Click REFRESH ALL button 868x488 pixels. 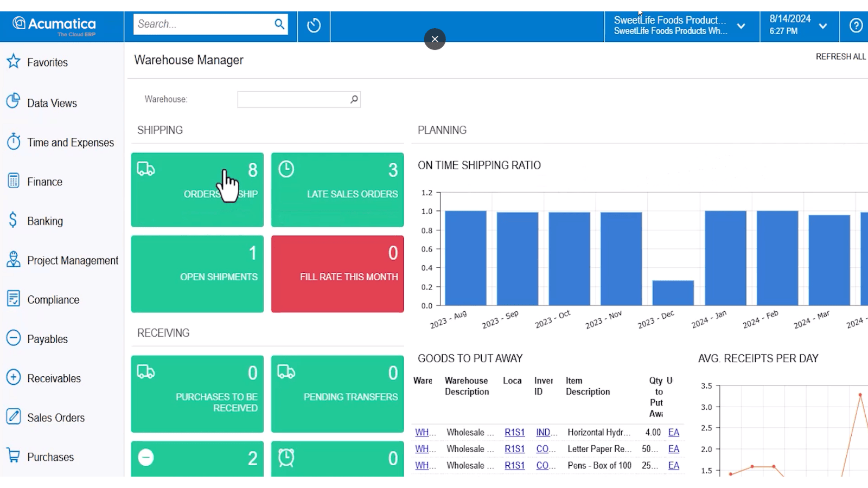(840, 56)
